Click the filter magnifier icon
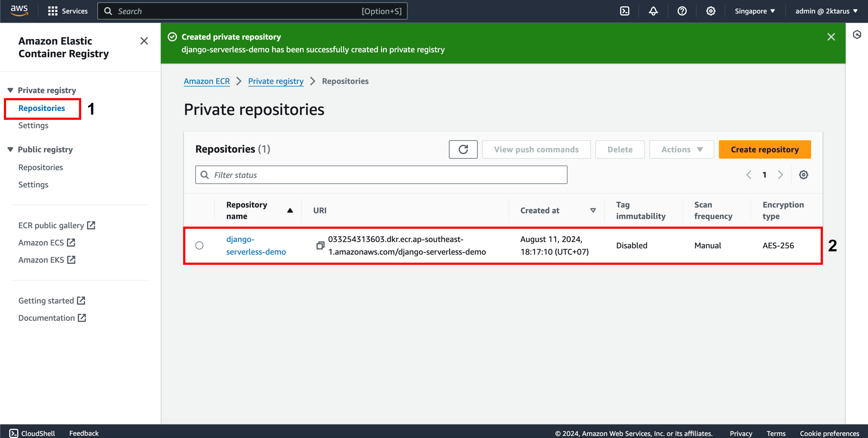The image size is (868, 438). tap(205, 175)
